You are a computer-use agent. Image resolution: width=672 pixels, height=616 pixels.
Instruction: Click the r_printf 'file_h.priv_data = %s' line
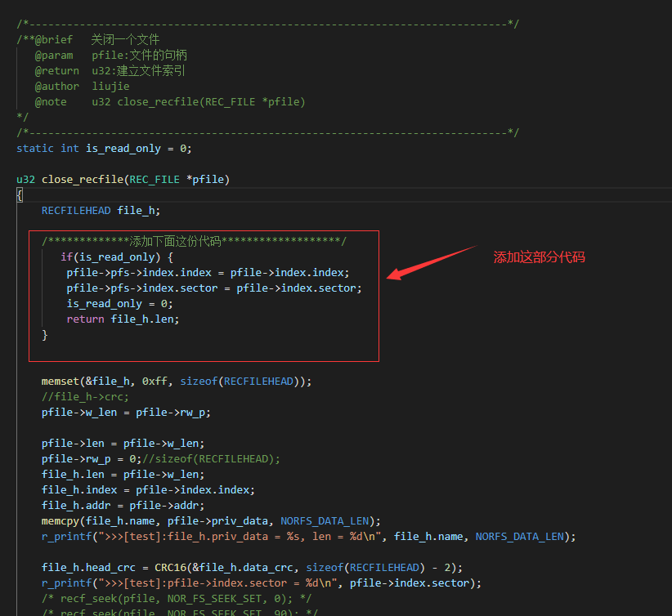pos(308,537)
